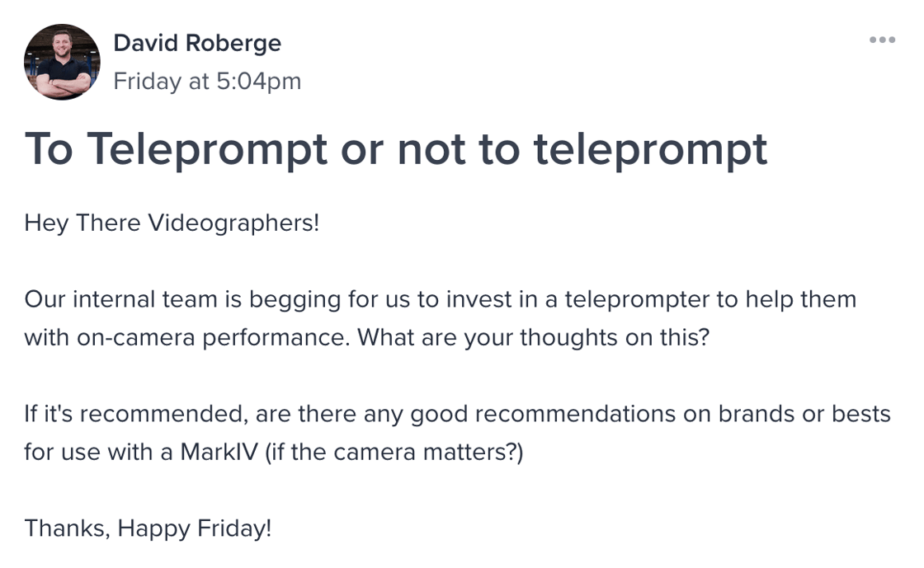This screenshot has width=924, height=568.
Task: Click the three-dot overflow icon at top right
Action: click(884, 38)
